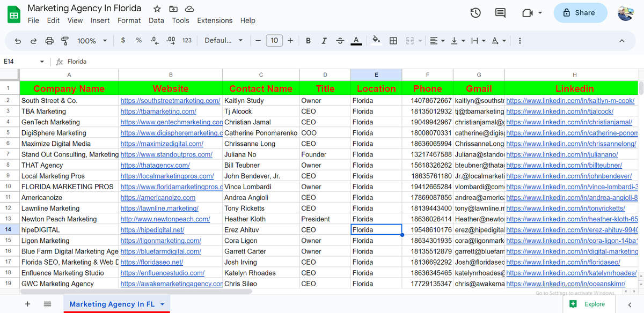Open the hipedigital.net link
The height and width of the screenshot is (313, 644).
coord(152,229)
